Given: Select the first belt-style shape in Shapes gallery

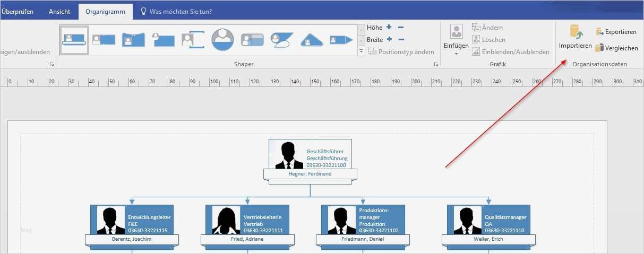Looking at the screenshot, I should tap(74, 40).
